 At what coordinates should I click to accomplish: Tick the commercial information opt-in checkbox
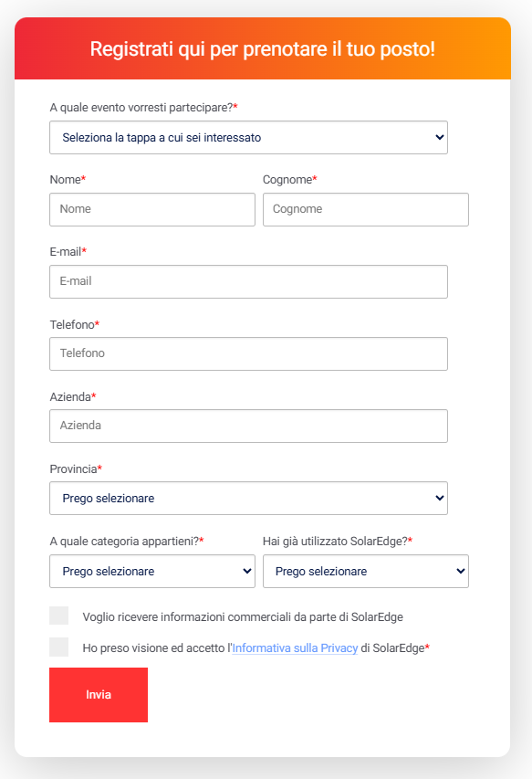point(59,616)
